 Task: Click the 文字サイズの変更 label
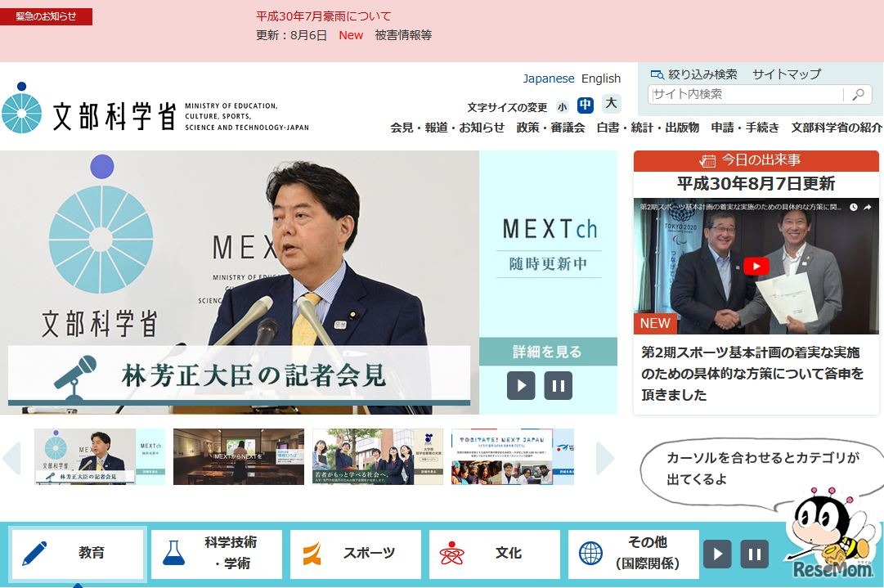(507, 107)
